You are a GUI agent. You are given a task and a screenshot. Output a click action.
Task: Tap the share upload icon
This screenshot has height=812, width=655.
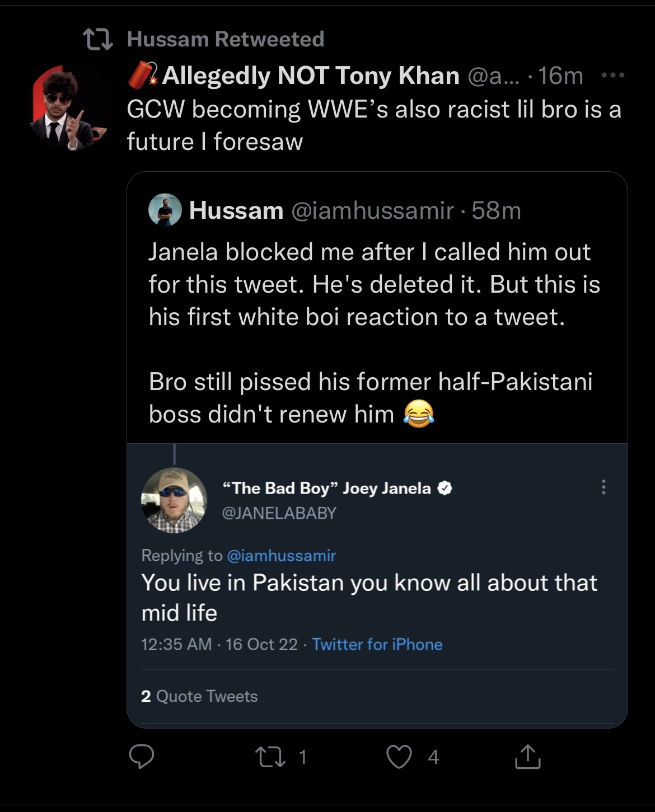click(527, 757)
